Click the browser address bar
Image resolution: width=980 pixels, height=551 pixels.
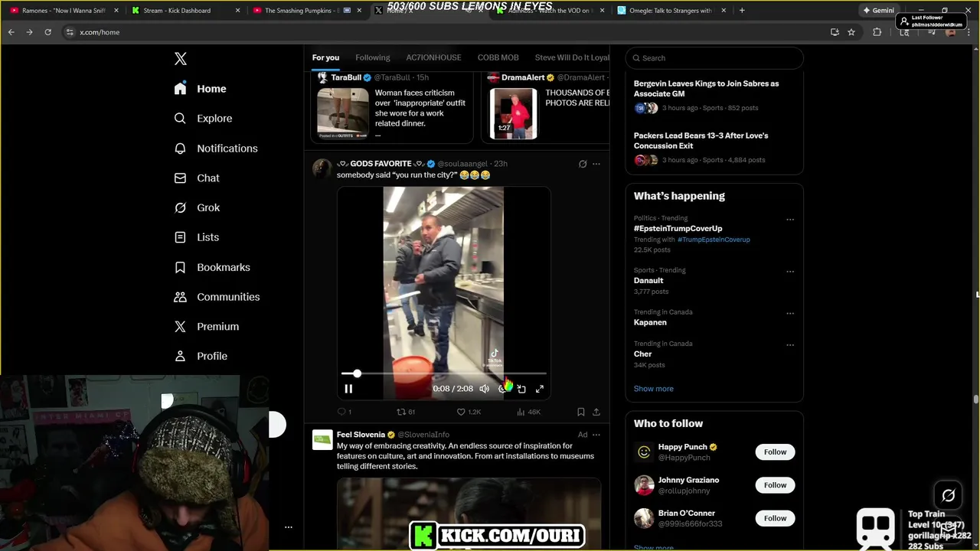click(x=444, y=32)
